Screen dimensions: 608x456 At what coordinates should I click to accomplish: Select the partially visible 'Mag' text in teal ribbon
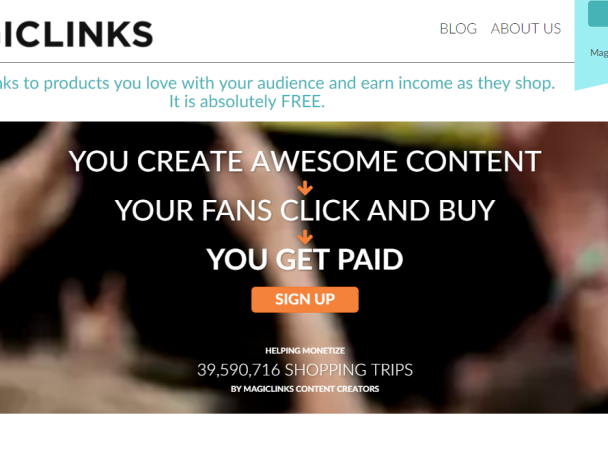point(599,52)
